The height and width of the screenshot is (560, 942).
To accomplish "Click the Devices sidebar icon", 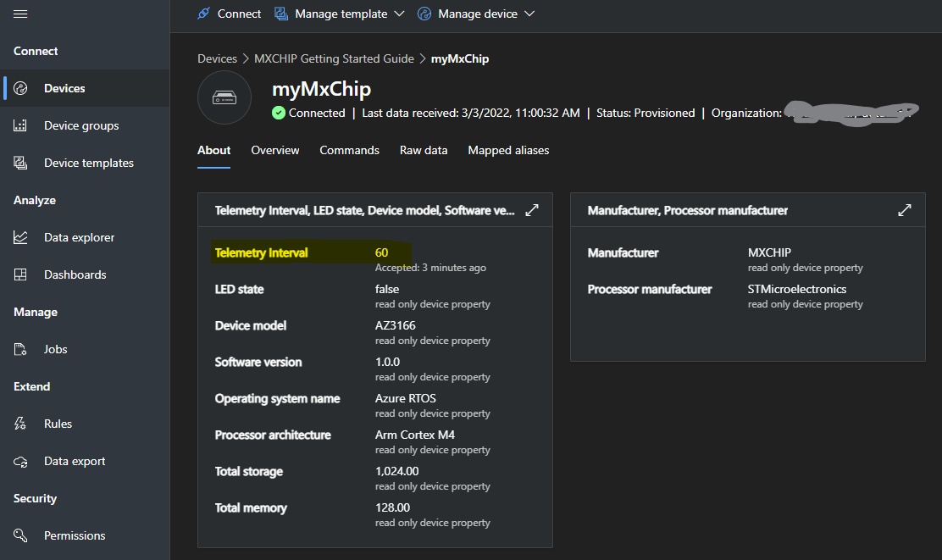I will (x=20, y=88).
